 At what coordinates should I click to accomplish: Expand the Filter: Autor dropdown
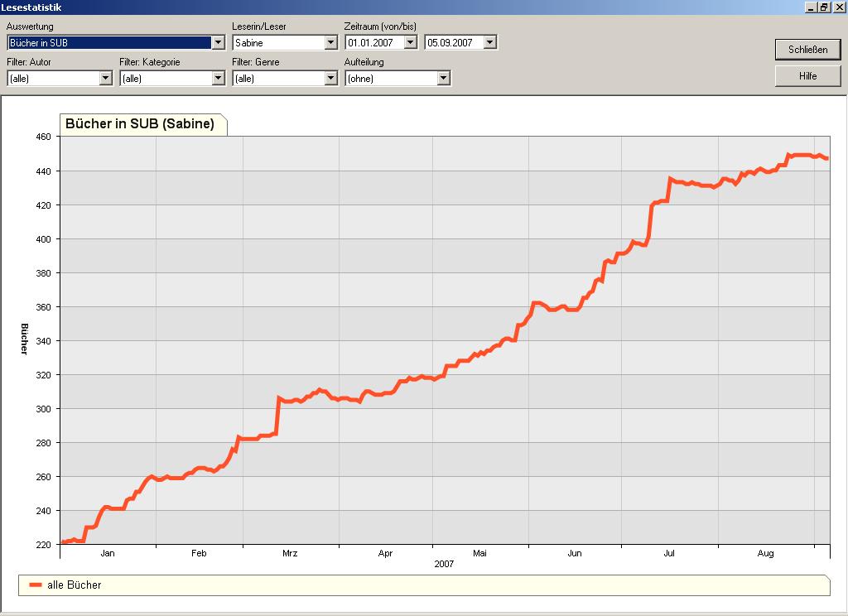pos(106,79)
